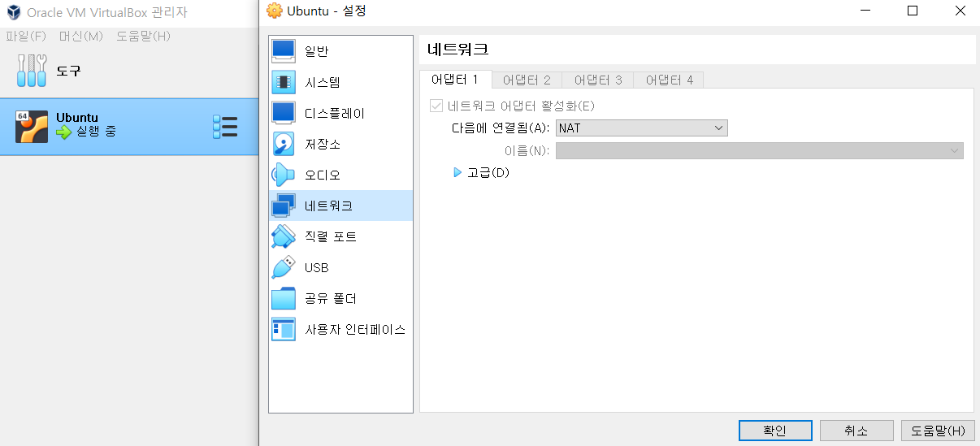Click the green running-arrow status icon
The height and width of the screenshot is (446, 980).
63,132
